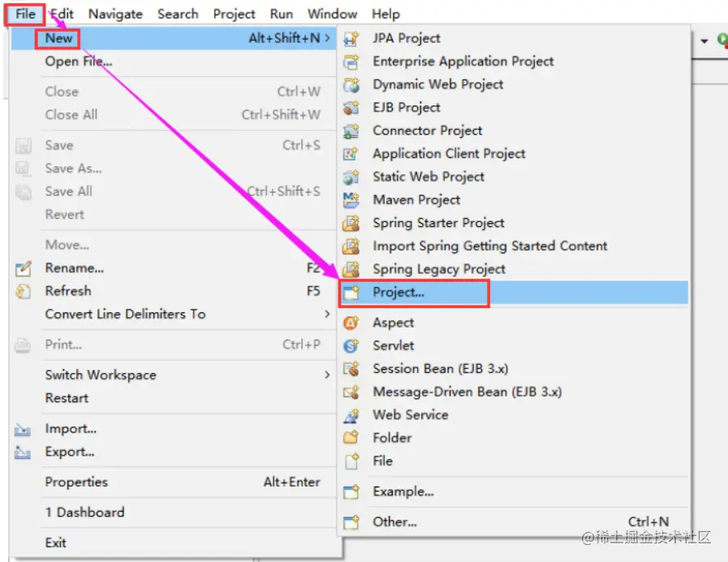The image size is (728, 562).
Task: Click the Other... wizard icon
Action: point(351,522)
